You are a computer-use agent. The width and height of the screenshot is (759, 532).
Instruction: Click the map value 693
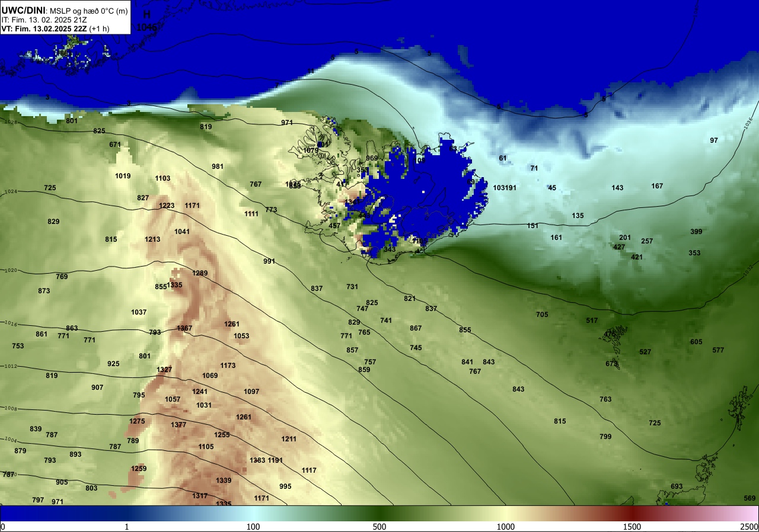point(677,486)
